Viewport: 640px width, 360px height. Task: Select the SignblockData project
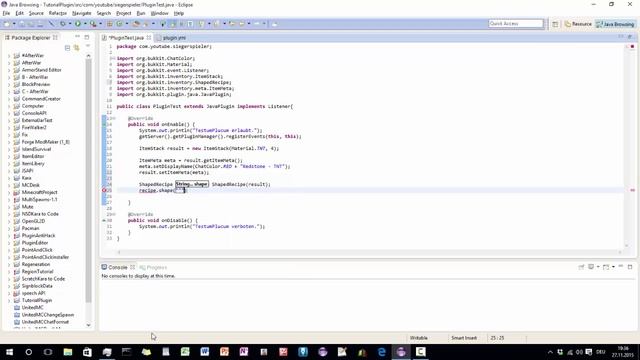[x=37, y=286]
